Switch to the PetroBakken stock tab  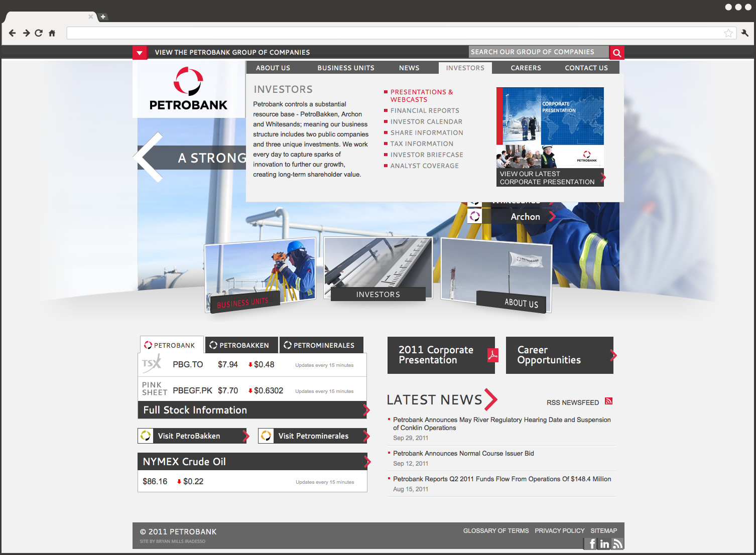click(241, 345)
